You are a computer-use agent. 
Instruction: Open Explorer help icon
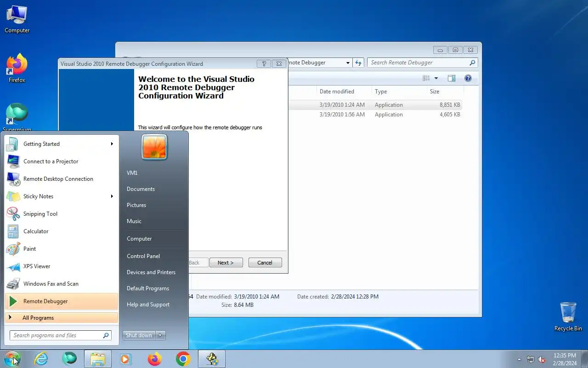pos(468,78)
